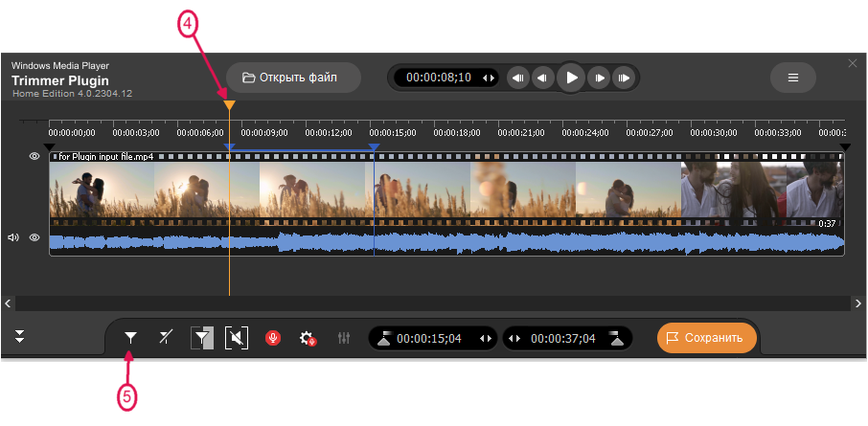Open the audio mixer sliders icon
The image size is (868, 426).
(344, 338)
